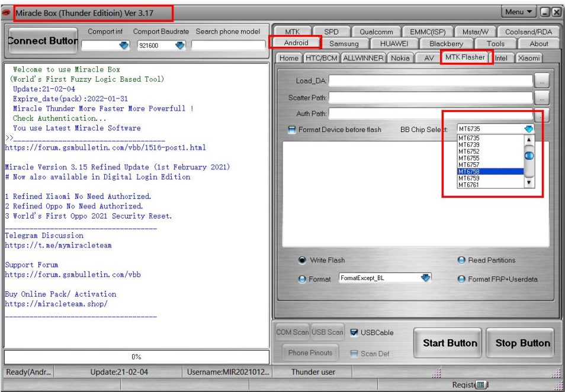565x392 pixels.
Task: Open Phone Pinouts
Action: pos(310,353)
